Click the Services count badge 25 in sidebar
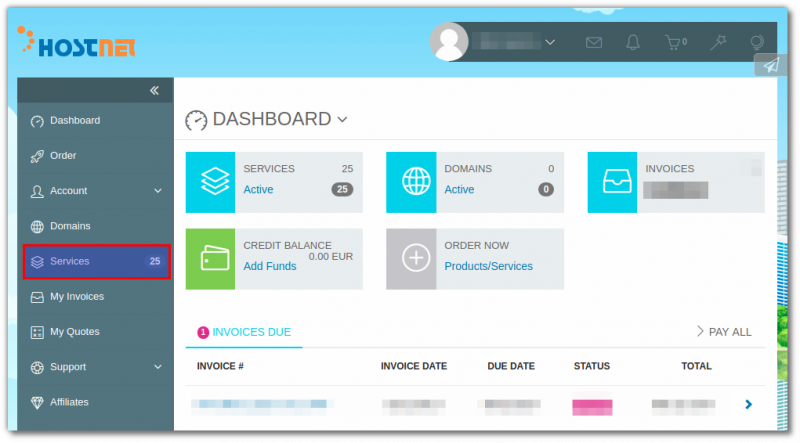This screenshot has height=443, width=800. (x=155, y=261)
